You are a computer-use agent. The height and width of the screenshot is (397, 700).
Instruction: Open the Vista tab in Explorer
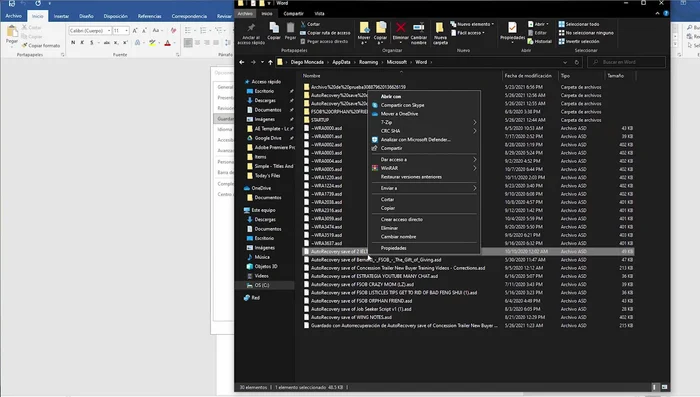pos(319,13)
